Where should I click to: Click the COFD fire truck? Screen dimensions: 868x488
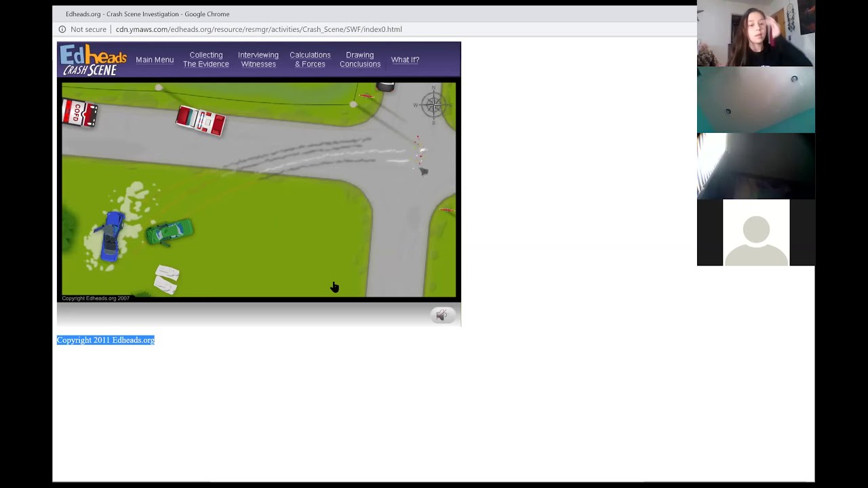(x=79, y=113)
